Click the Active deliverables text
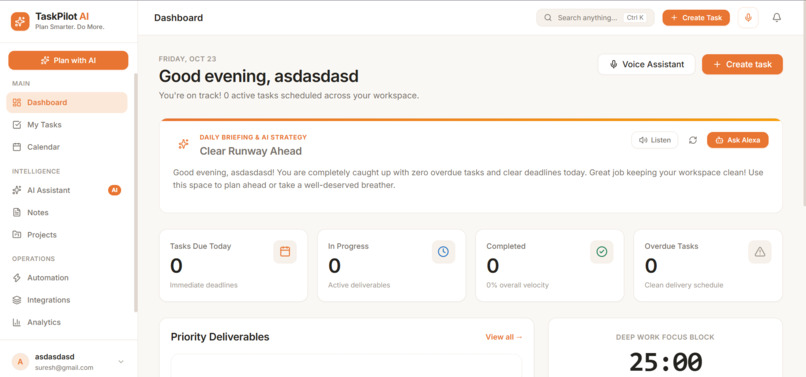Image resolution: width=806 pixels, height=377 pixels. coord(359,285)
